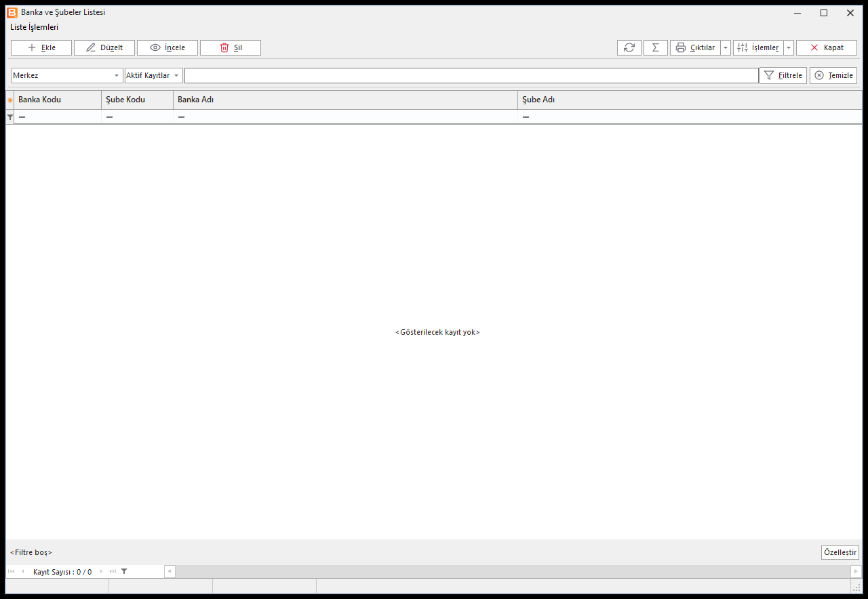Screen dimensions: 868x599
Task: Click the Düzelt edit button
Action: pos(104,47)
